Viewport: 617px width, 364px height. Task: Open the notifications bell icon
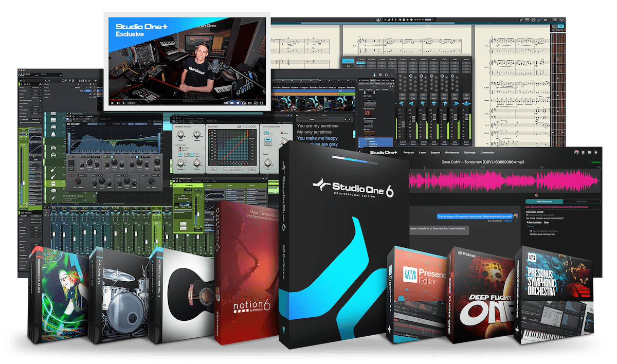596,153
